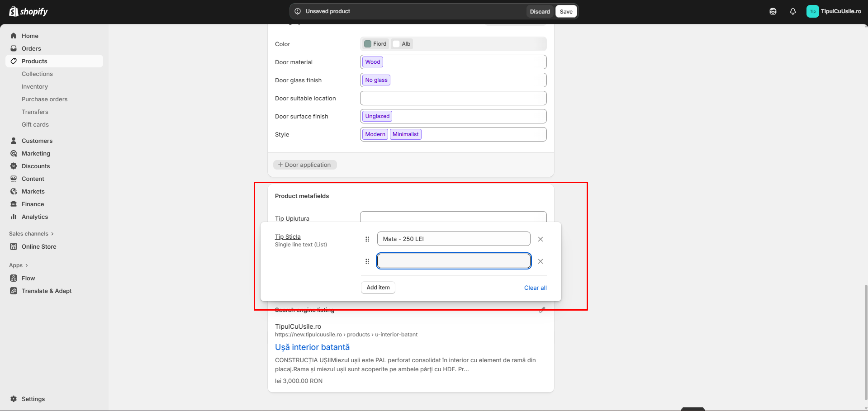Open the TipulCuUsile.ro account menu
Screen dimensions: 868x411
(x=834, y=11)
